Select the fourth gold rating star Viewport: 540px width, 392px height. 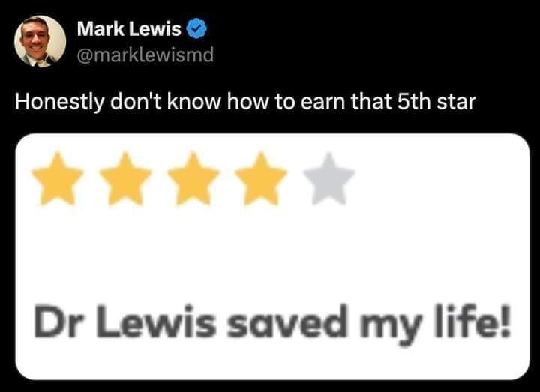click(x=261, y=179)
